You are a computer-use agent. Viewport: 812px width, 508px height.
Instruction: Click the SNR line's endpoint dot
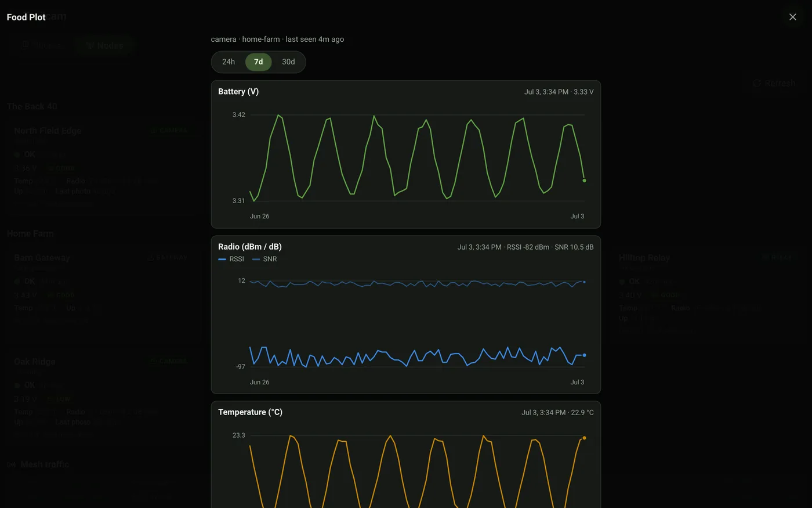coord(584,282)
